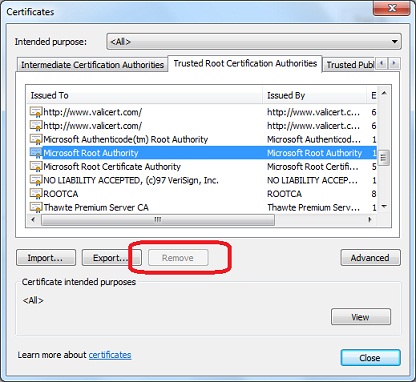This screenshot has width=416, height=382.
Task: Select the ROOTCA certificate
Action: (x=202, y=194)
